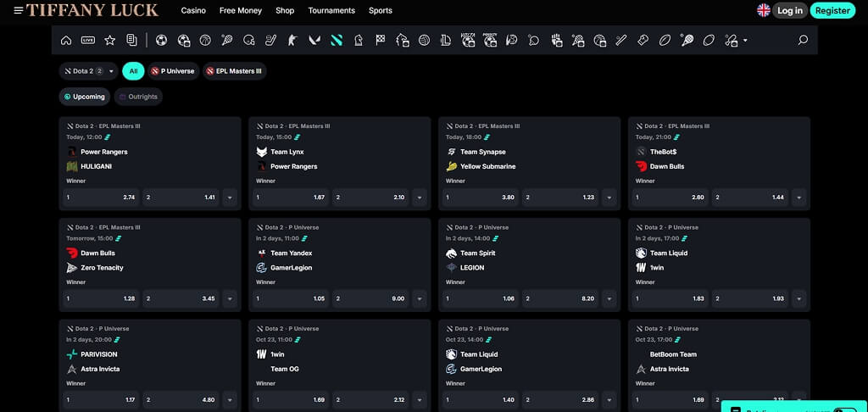
Task: Bet on Yellow Submarine at odds 1.23
Action: [x=561, y=198]
